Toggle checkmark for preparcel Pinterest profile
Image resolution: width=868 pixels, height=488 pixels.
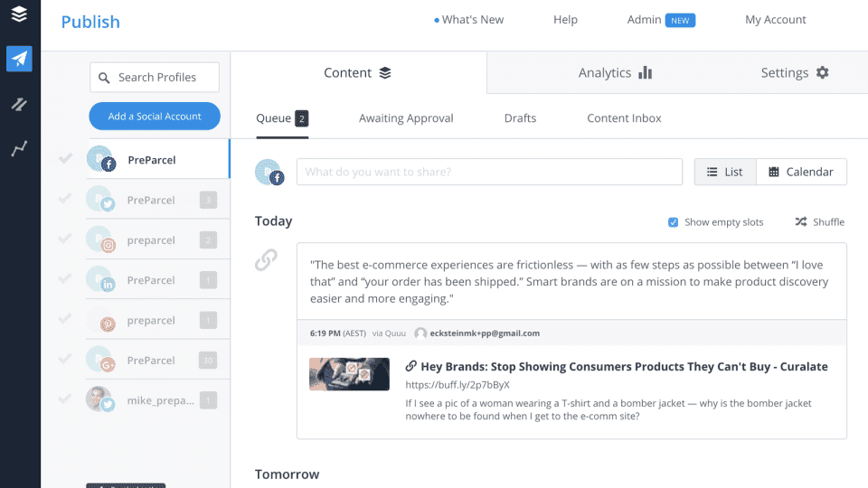[x=65, y=318]
